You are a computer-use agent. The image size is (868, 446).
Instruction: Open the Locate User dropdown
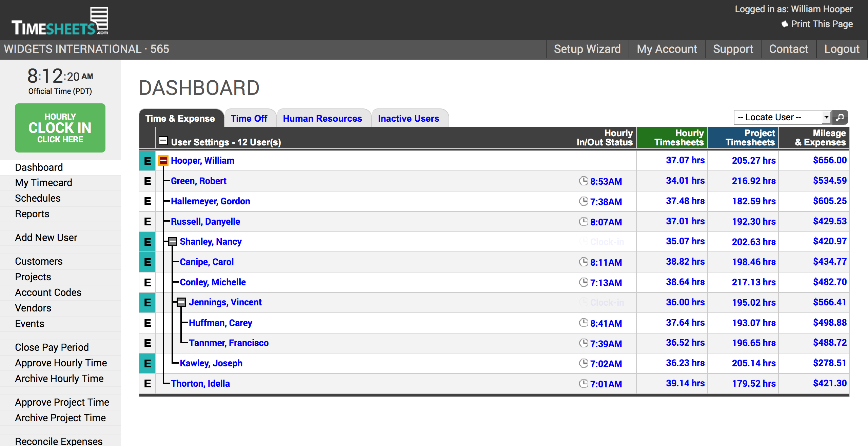coord(782,118)
